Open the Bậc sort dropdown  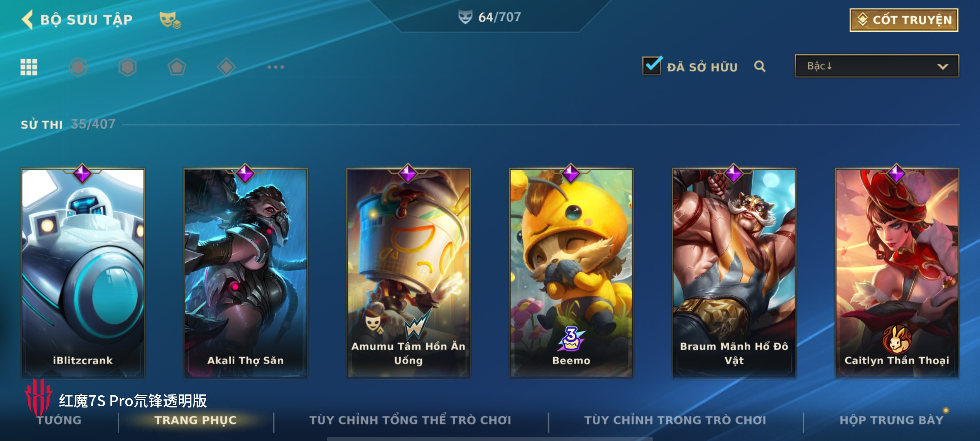pyautogui.click(x=877, y=66)
